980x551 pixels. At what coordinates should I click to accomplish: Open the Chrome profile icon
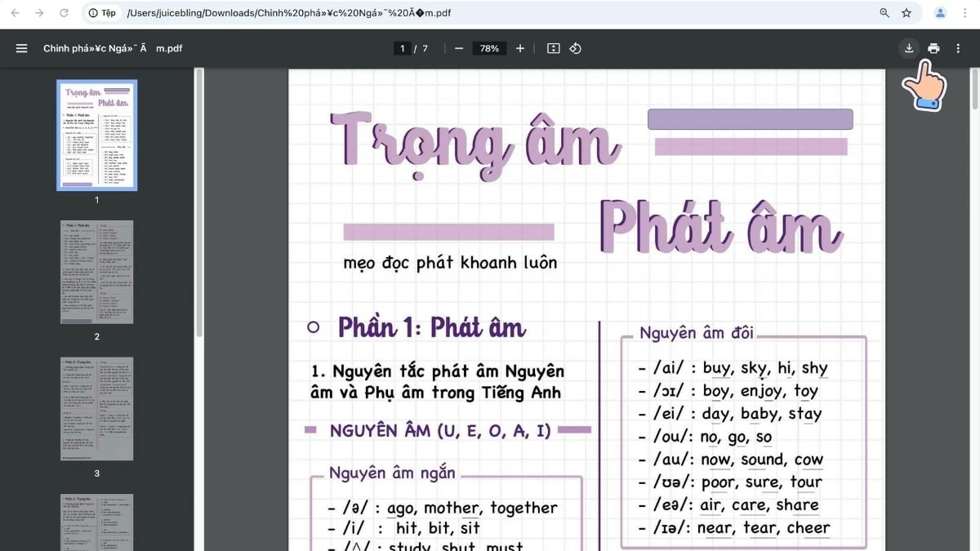939,13
